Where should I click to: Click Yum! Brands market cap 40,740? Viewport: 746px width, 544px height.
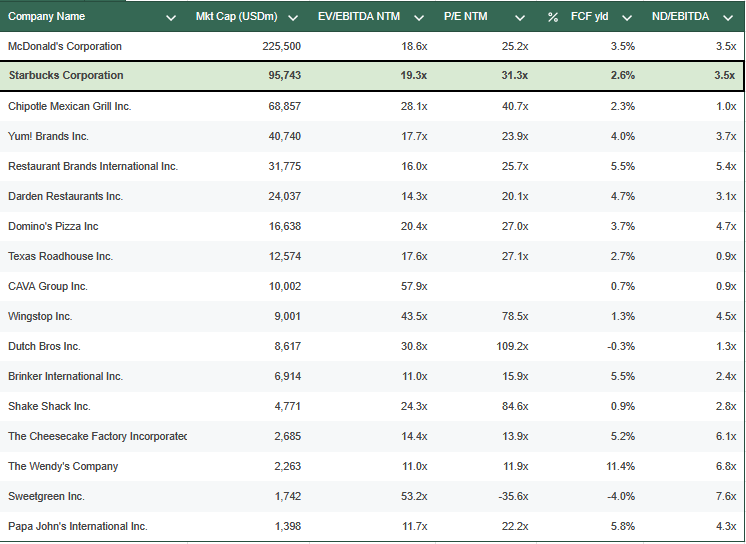click(x=285, y=136)
